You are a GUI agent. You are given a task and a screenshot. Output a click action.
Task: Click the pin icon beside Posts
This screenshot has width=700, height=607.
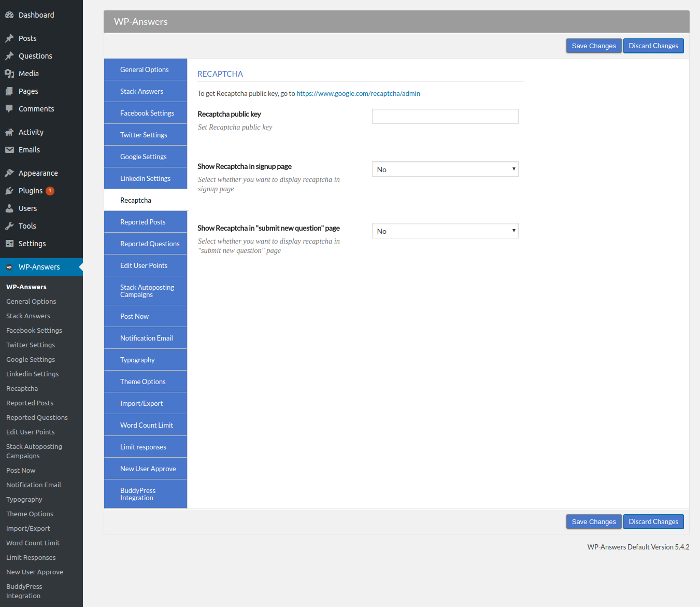(9, 38)
